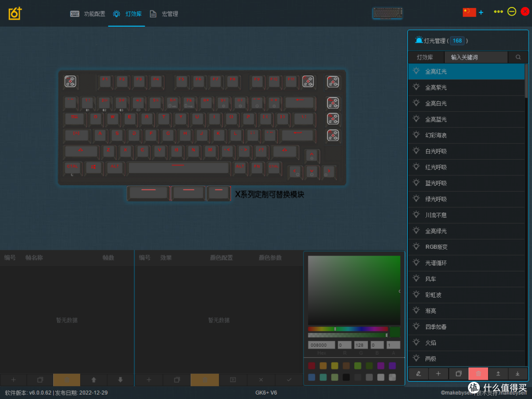Click the search magnifier in light manager

coord(518,57)
